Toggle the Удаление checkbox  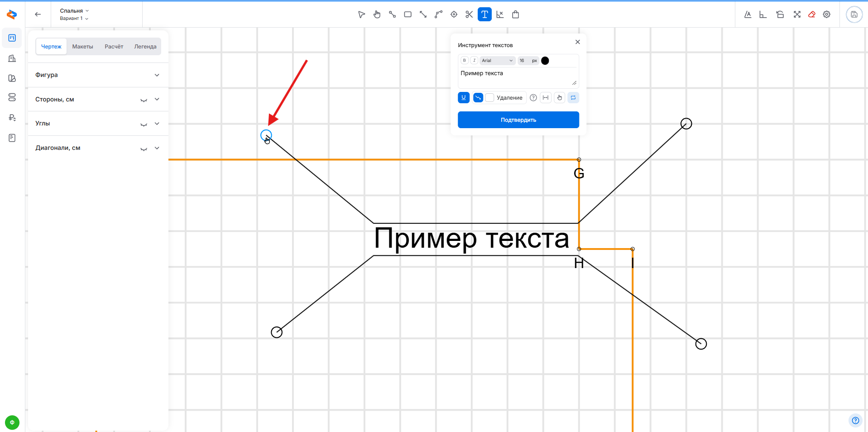pos(489,98)
